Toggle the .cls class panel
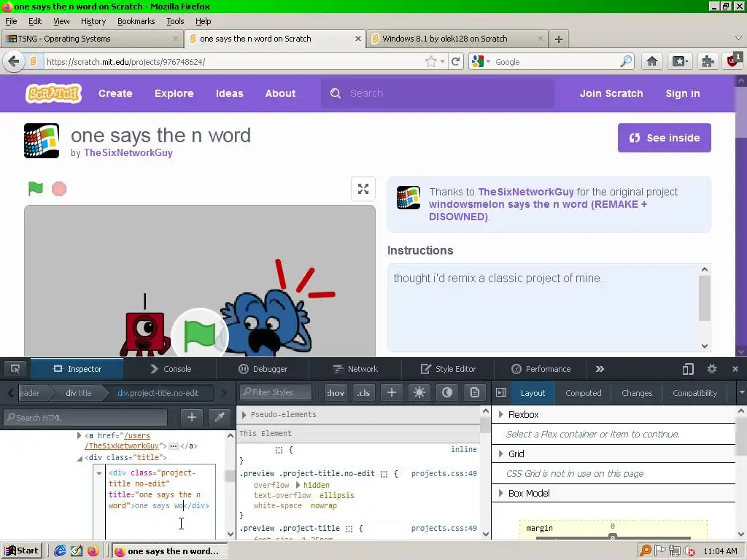Viewport: 747px width, 560px height. (363, 392)
